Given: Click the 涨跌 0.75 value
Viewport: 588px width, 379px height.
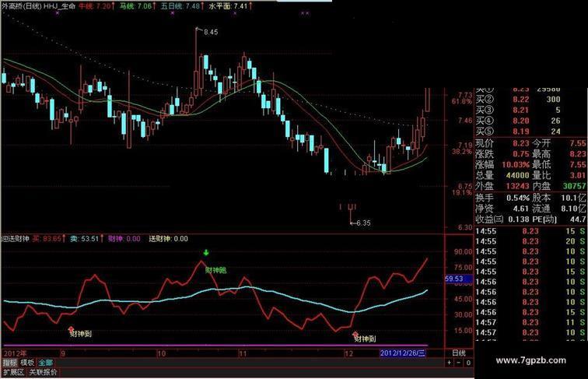Looking at the screenshot, I should pyautogui.click(x=521, y=154).
